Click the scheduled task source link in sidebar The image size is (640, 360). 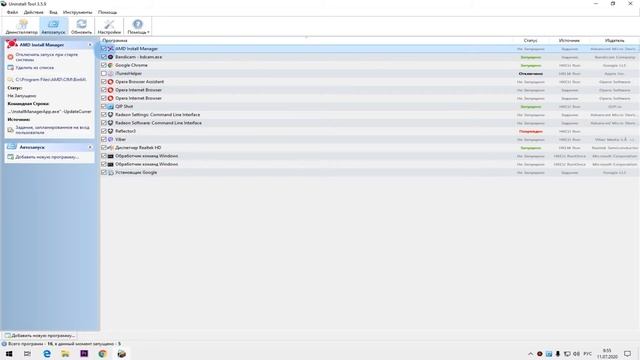pos(52,130)
